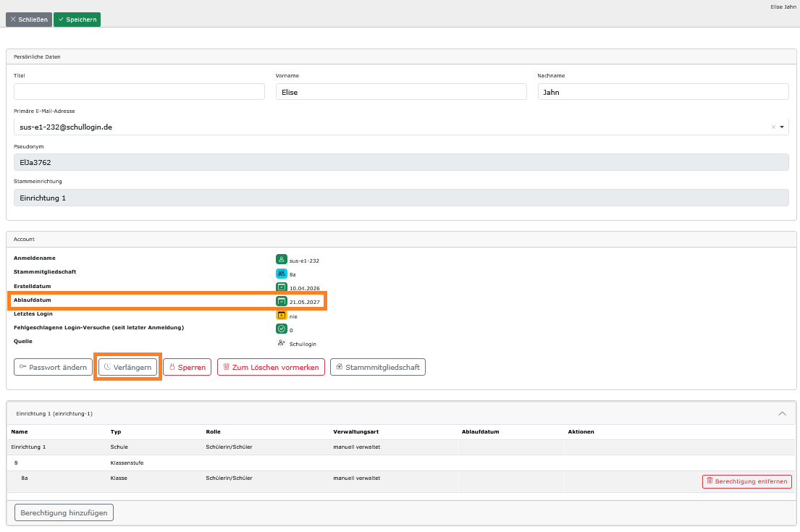Edit the Vorname field containing Elise
This screenshot has height=532, width=800.
401,92
